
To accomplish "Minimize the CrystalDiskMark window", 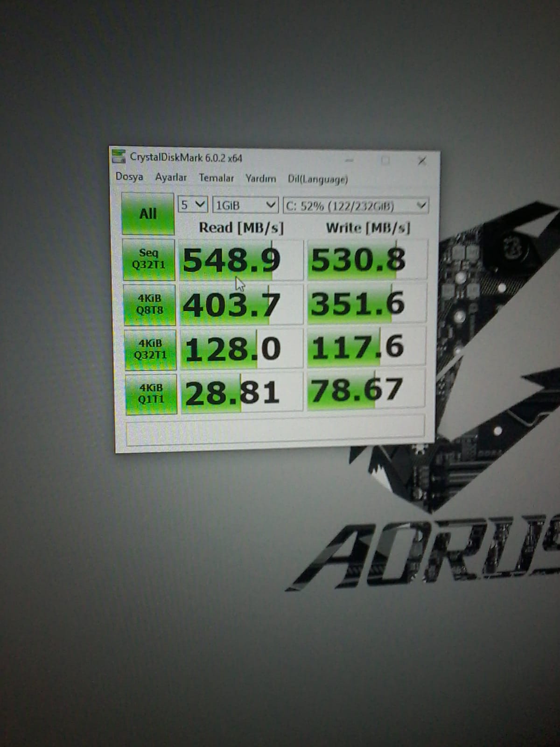I will (x=350, y=160).
